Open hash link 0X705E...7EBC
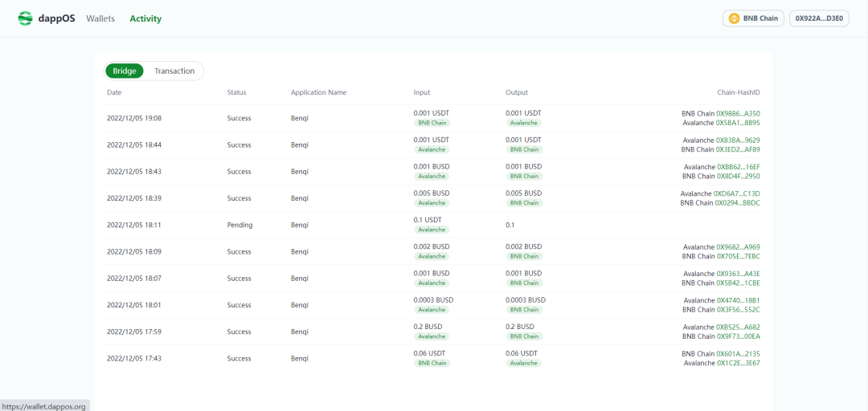The width and height of the screenshot is (868, 411). (738, 256)
